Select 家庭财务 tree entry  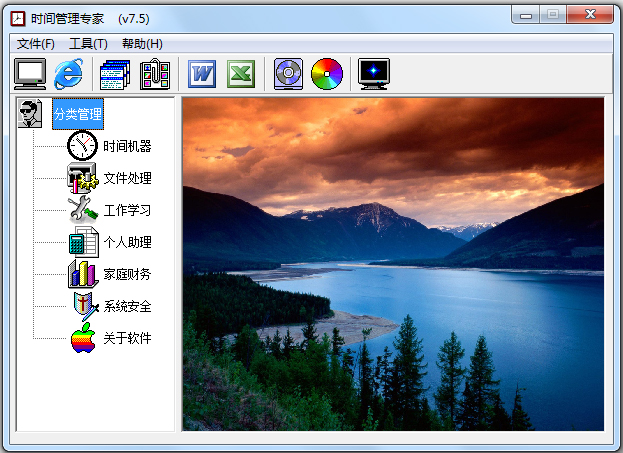(127, 274)
